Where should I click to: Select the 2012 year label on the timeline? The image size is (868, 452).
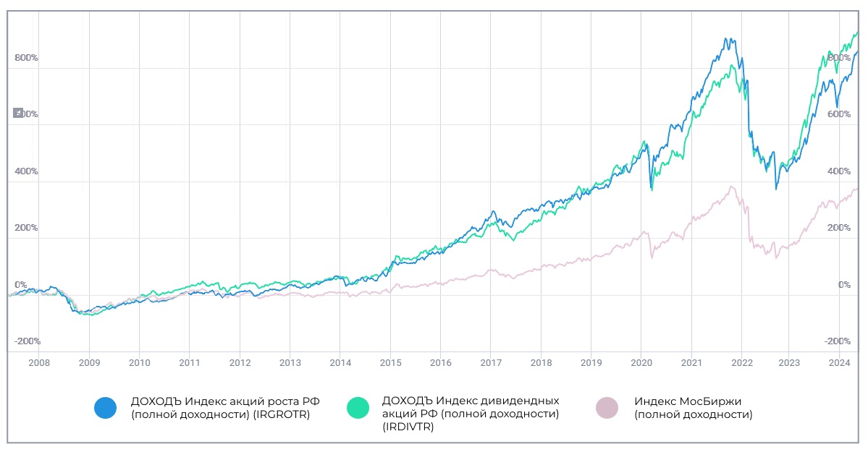click(240, 363)
